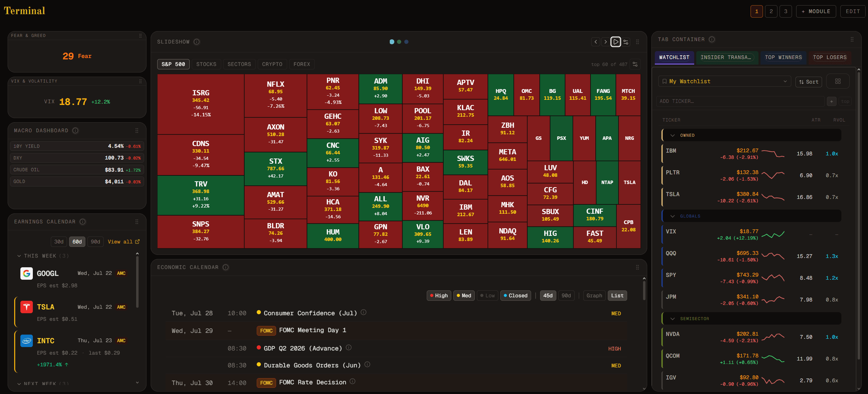The image size is (868, 394).
Task: Collapse the Semisector watchlist group
Action: [752, 319]
